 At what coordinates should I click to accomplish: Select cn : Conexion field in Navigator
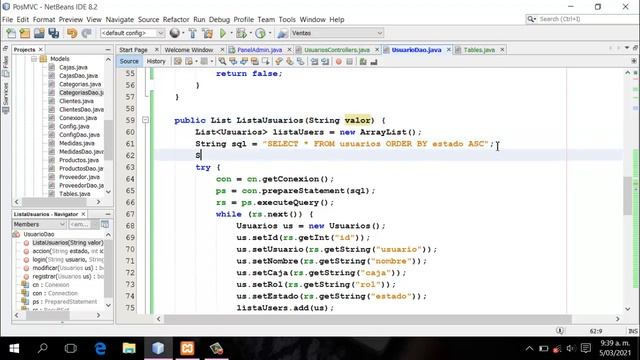point(51,285)
